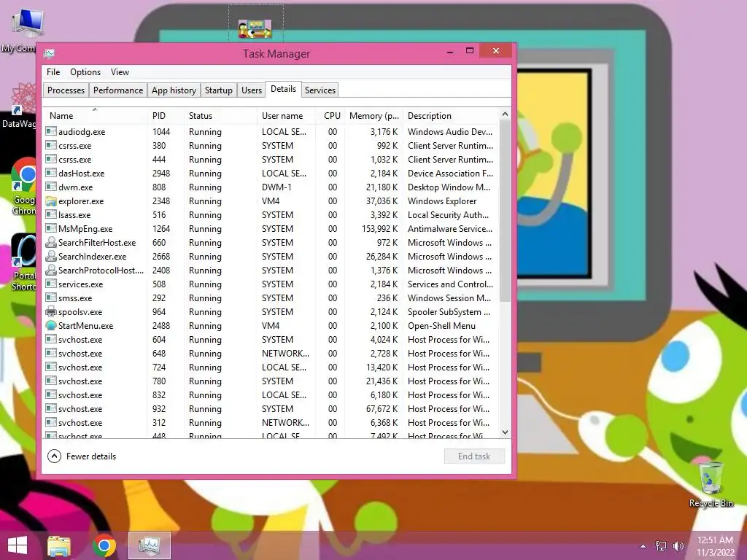Image resolution: width=747 pixels, height=560 pixels.
Task: Click the 153,992 K memory value
Action: (379, 228)
